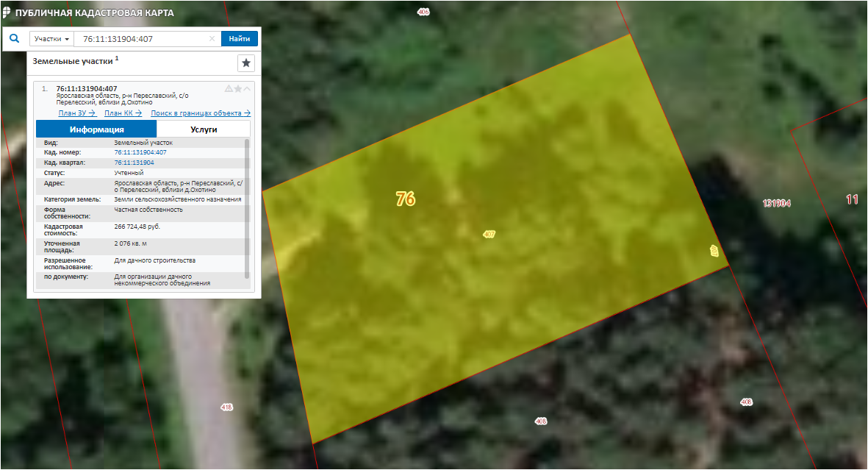
Task: Click parcel label 418 on the map
Action: pos(226,407)
